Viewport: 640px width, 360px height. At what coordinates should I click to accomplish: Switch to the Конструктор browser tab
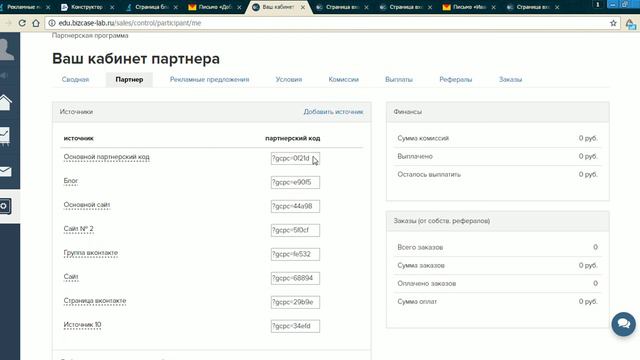coord(86,7)
